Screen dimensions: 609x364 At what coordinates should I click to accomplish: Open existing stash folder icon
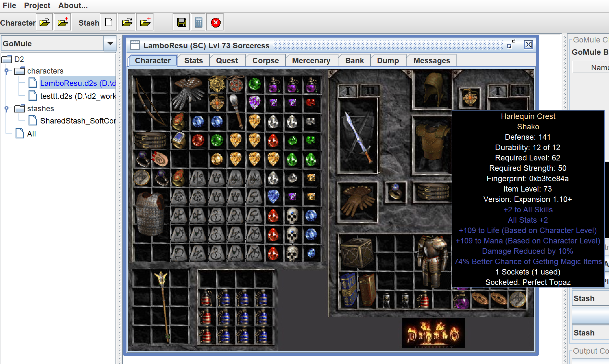point(127,22)
